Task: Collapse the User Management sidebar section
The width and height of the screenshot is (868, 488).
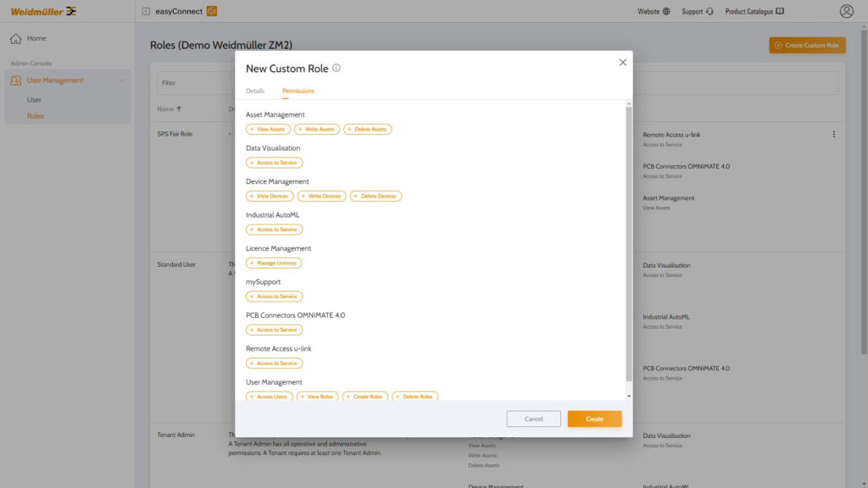Action: (122, 80)
